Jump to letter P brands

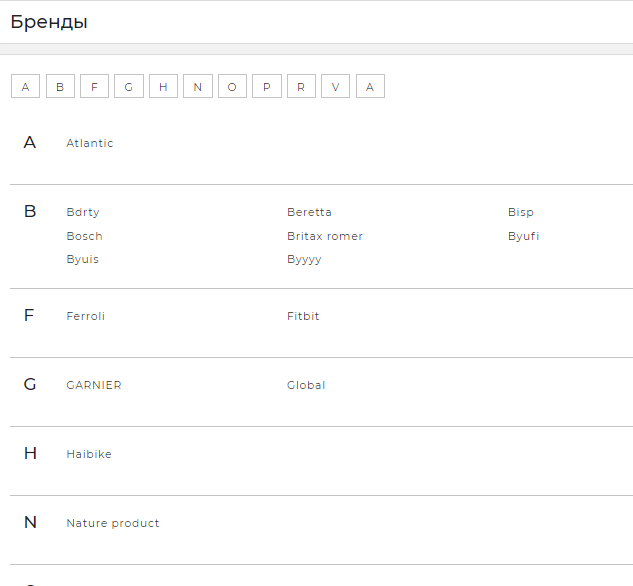point(266,87)
